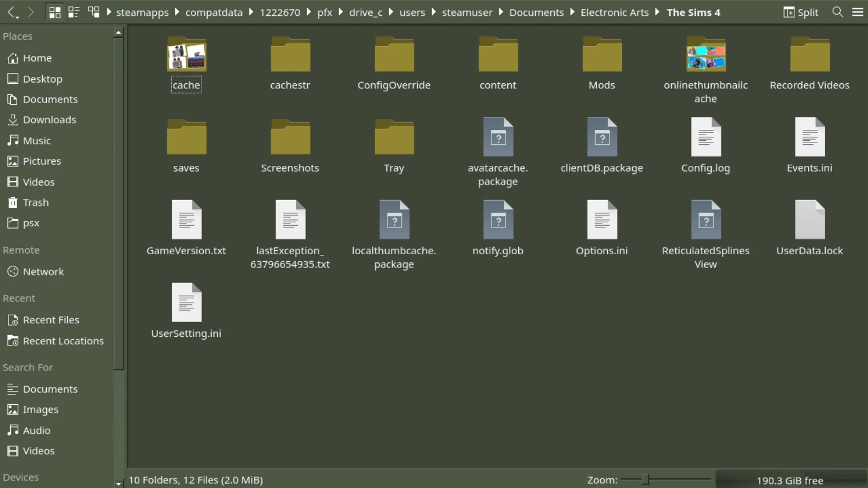
Task: Navigate to steamuser in the breadcrumb
Action: (467, 13)
